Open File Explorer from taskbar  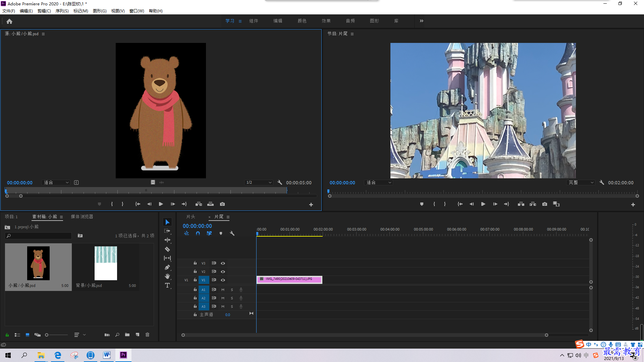(x=41, y=355)
